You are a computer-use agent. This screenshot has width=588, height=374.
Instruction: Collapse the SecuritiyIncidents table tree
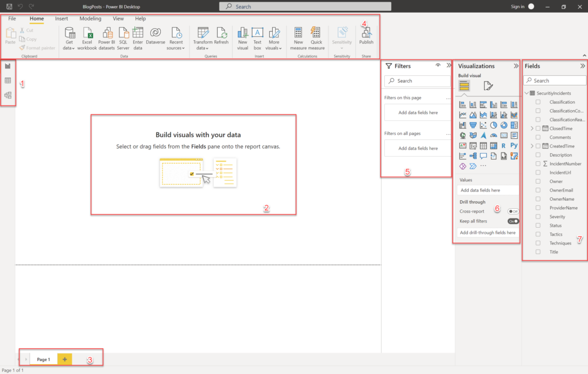527,93
